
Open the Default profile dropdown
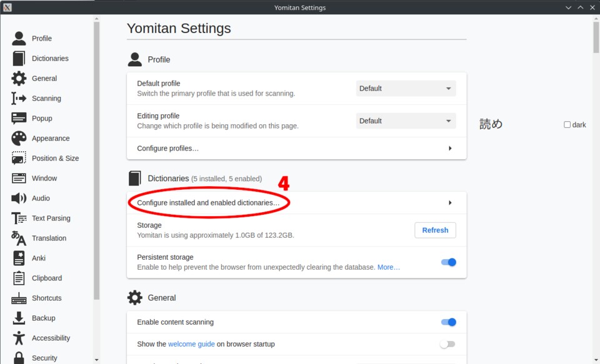click(x=406, y=89)
